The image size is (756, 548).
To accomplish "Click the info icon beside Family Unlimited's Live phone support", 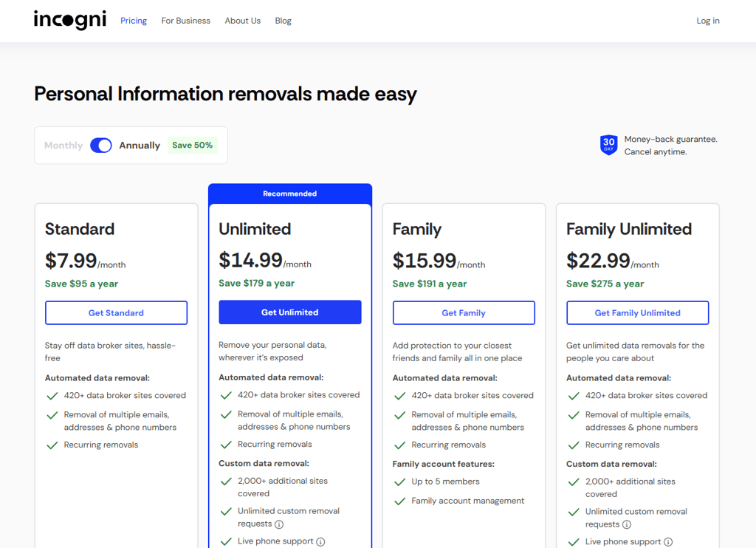I will tap(667, 542).
